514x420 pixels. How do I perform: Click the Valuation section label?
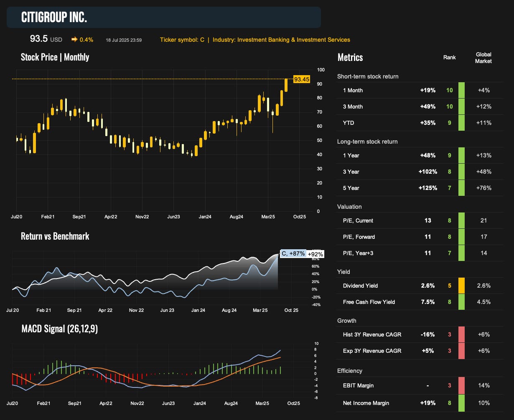349,207
